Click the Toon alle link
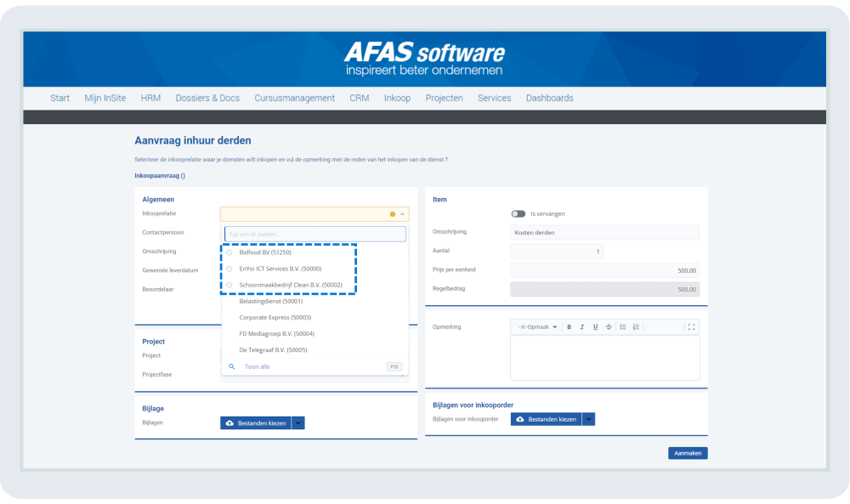Image resolution: width=850 pixels, height=504 pixels. coord(257,367)
